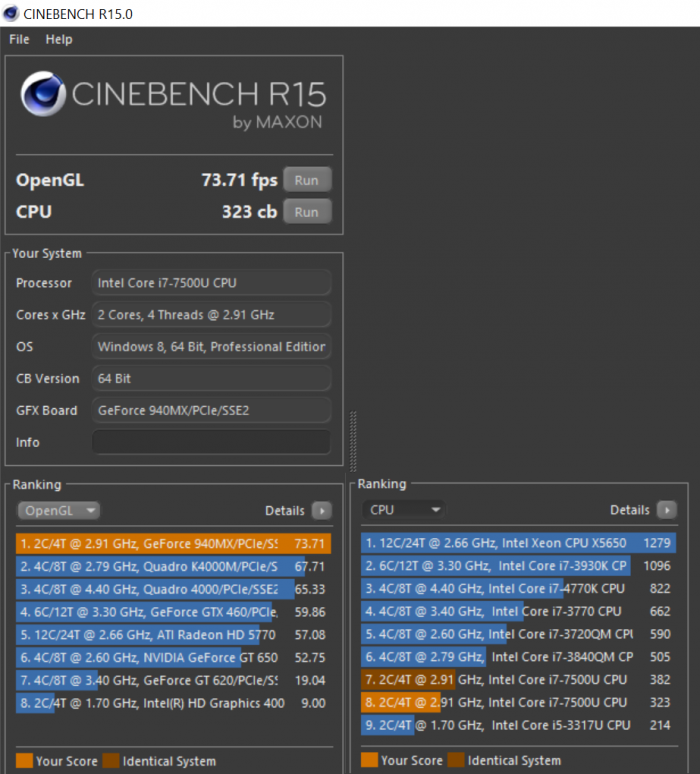Expand the CPU ranking type dropdown
700x774 pixels.
point(403,510)
